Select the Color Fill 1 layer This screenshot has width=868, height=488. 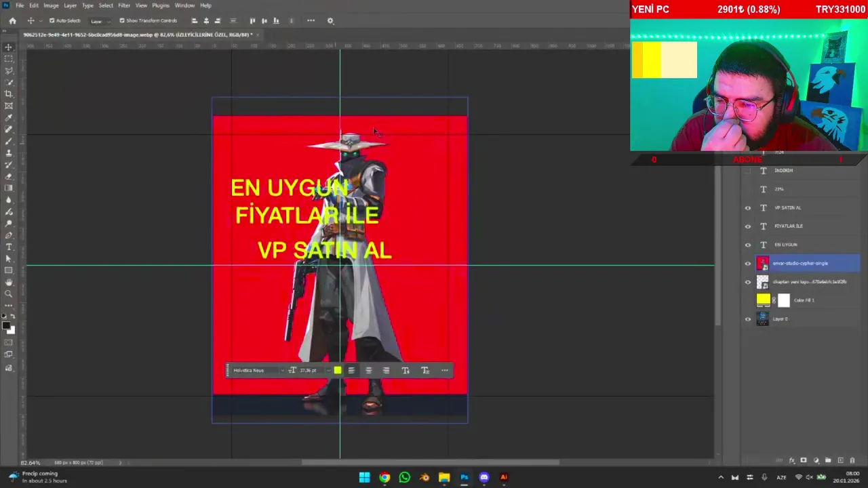tap(807, 300)
